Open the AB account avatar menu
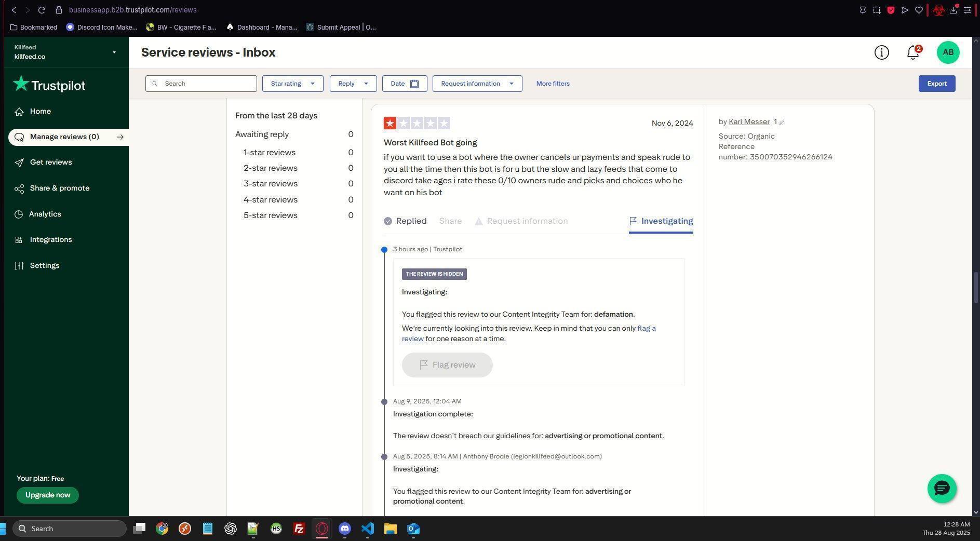Screen dimensions: 980x541 [x=948, y=52]
